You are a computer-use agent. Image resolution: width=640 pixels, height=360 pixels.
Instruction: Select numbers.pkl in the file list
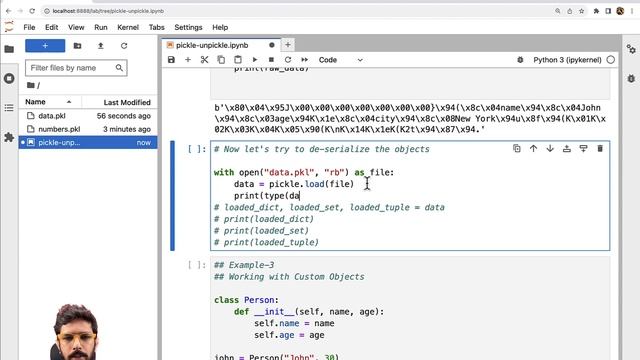click(88, 129)
